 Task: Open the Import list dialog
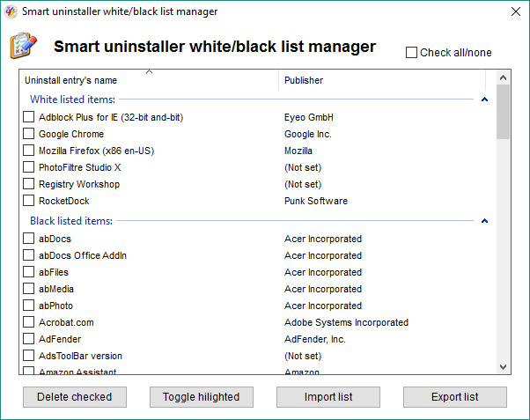[328, 397]
